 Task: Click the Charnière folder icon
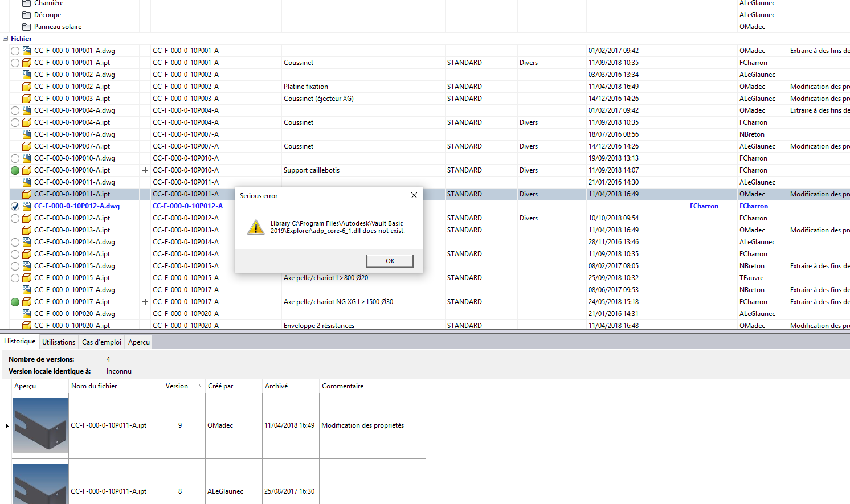click(26, 3)
